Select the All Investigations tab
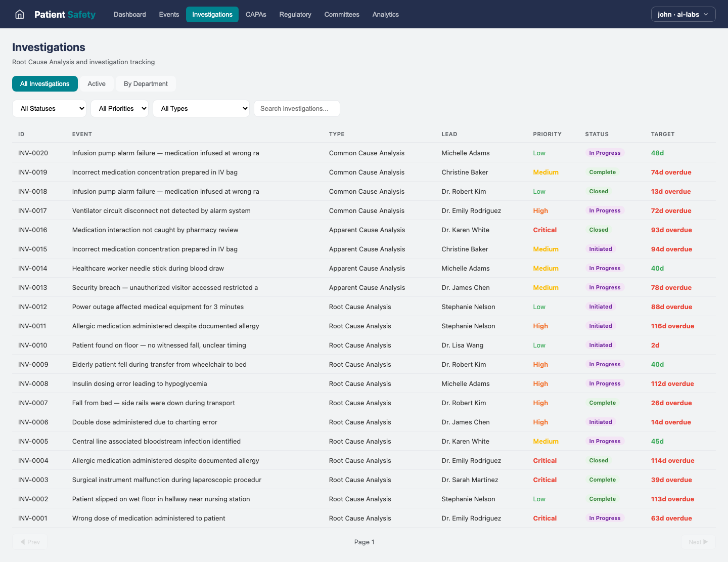This screenshot has width=728, height=562. pos(45,83)
